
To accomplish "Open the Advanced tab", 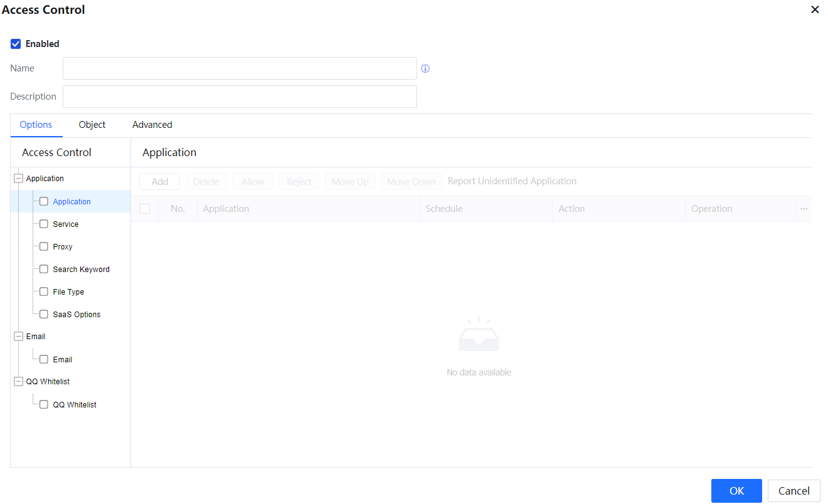I will point(152,125).
